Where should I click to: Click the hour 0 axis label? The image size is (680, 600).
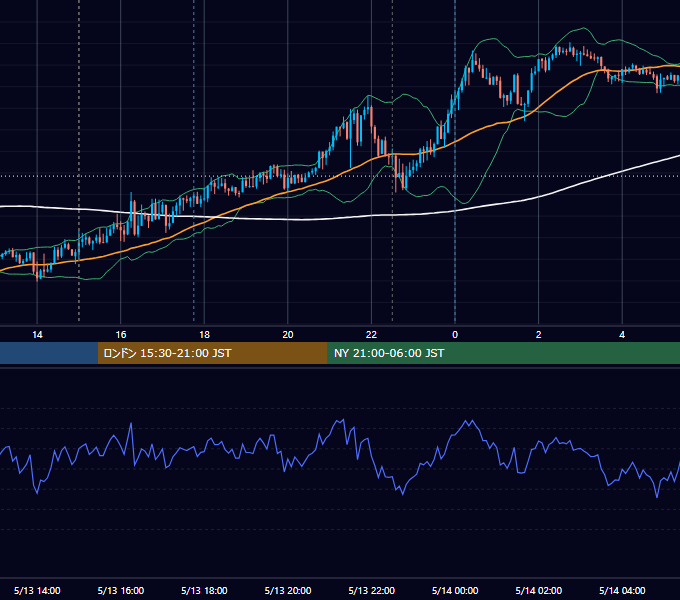(x=455, y=335)
